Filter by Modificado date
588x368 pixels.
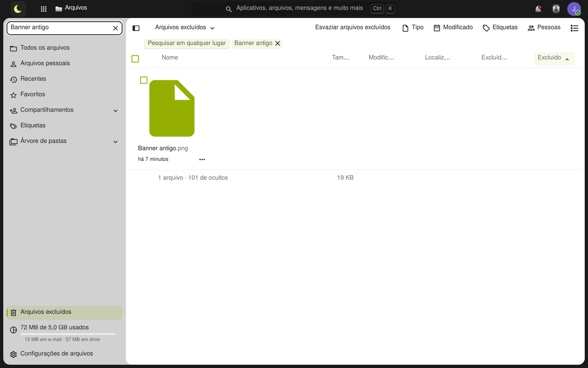(x=453, y=28)
